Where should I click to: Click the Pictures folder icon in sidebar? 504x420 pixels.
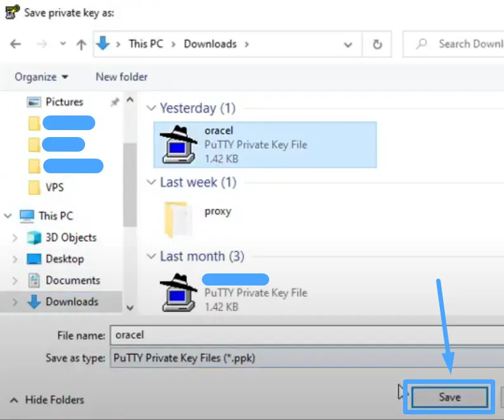[34, 102]
